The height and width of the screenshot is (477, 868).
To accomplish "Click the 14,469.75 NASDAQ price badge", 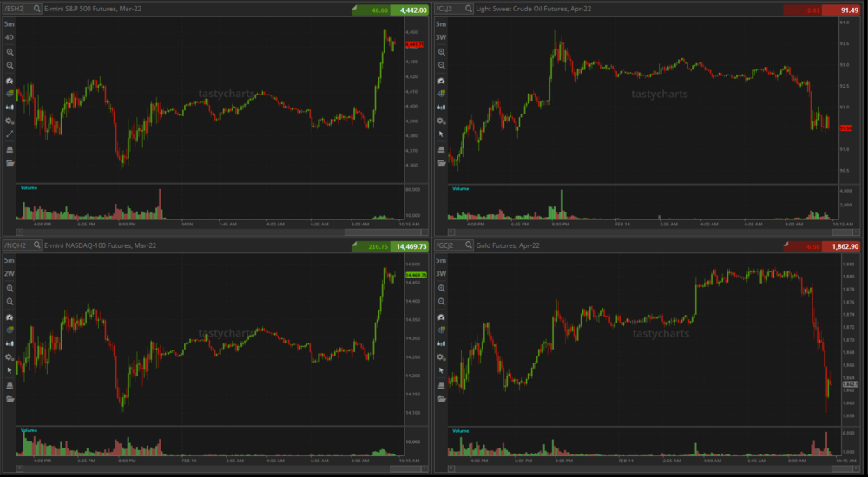I will [x=410, y=246].
